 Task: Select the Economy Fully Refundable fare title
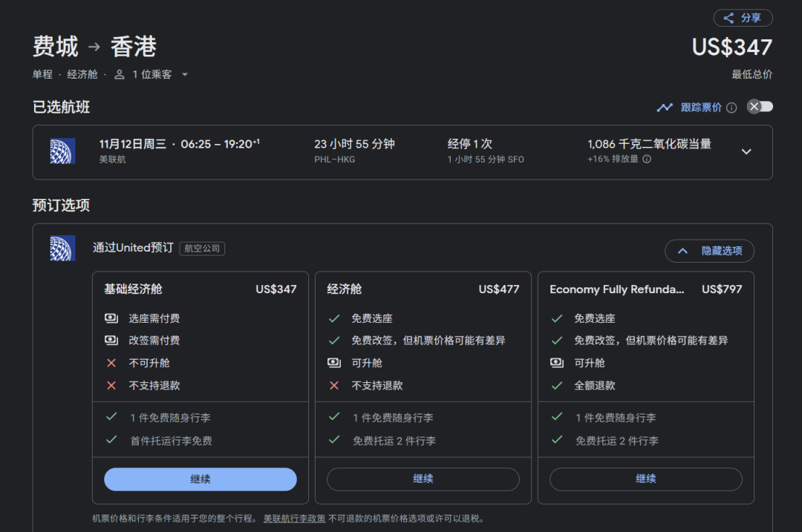pos(616,289)
